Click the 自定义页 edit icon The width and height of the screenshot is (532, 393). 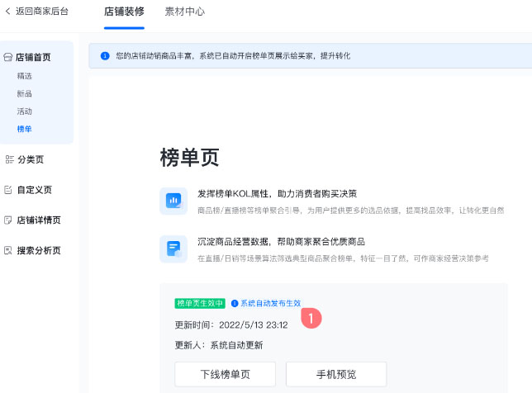pos(8,190)
